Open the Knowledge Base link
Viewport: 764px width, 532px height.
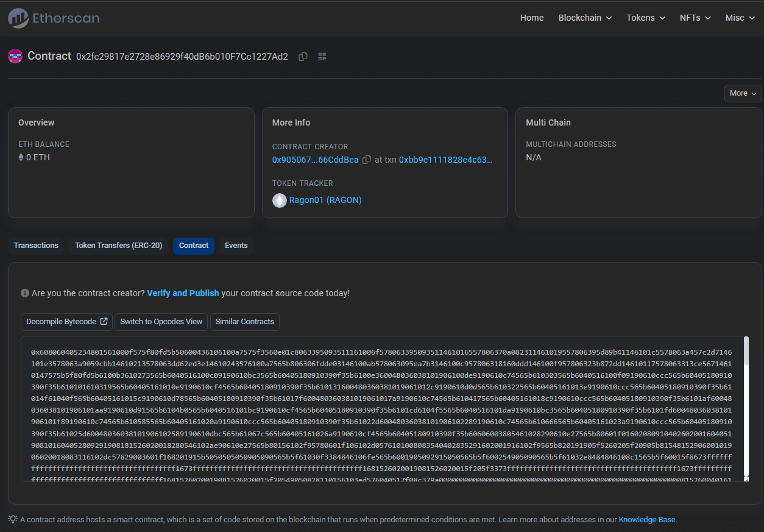647,520
